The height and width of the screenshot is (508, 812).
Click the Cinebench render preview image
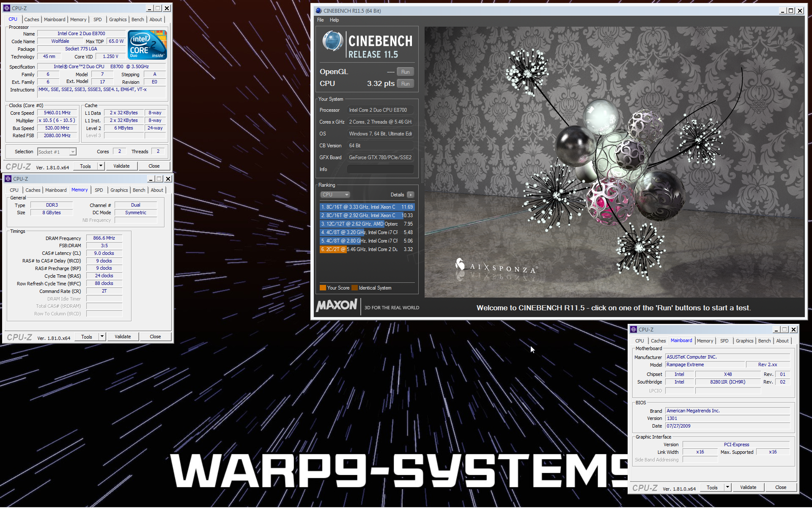point(614,162)
